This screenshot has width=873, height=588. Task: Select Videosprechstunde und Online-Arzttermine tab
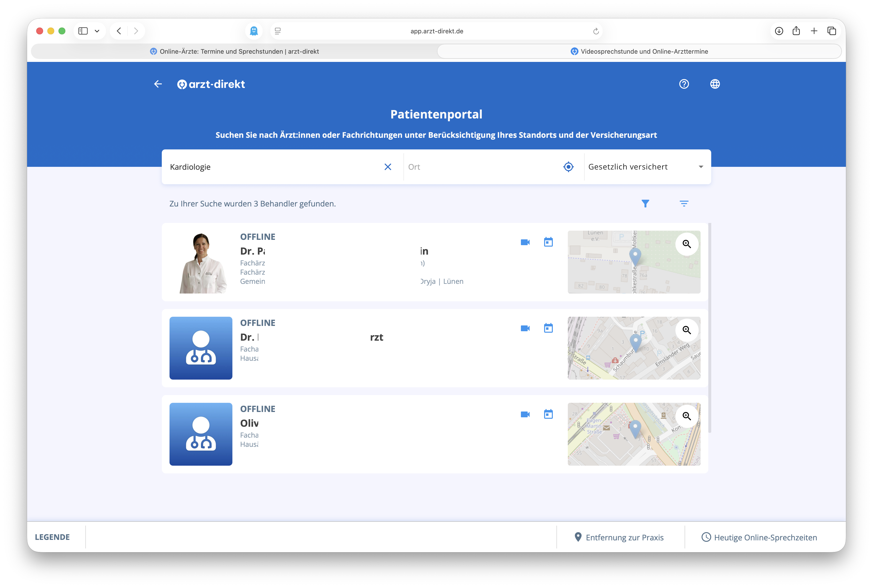point(639,51)
